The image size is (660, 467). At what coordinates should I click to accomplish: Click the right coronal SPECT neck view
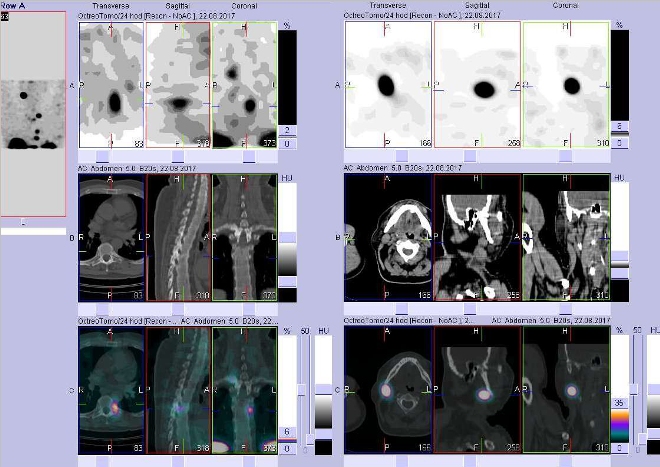point(564,85)
